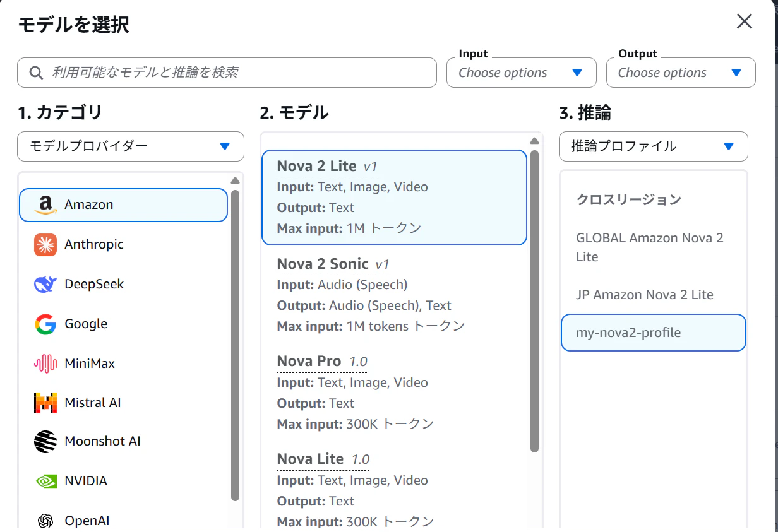Select the Nova Pro 1.0 model
The width and height of the screenshot is (778, 532).
tap(394, 393)
